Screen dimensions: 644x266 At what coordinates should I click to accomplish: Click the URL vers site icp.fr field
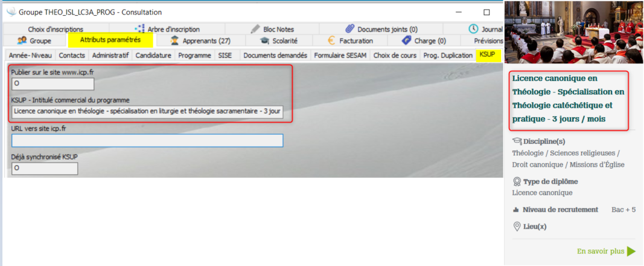[x=147, y=140]
